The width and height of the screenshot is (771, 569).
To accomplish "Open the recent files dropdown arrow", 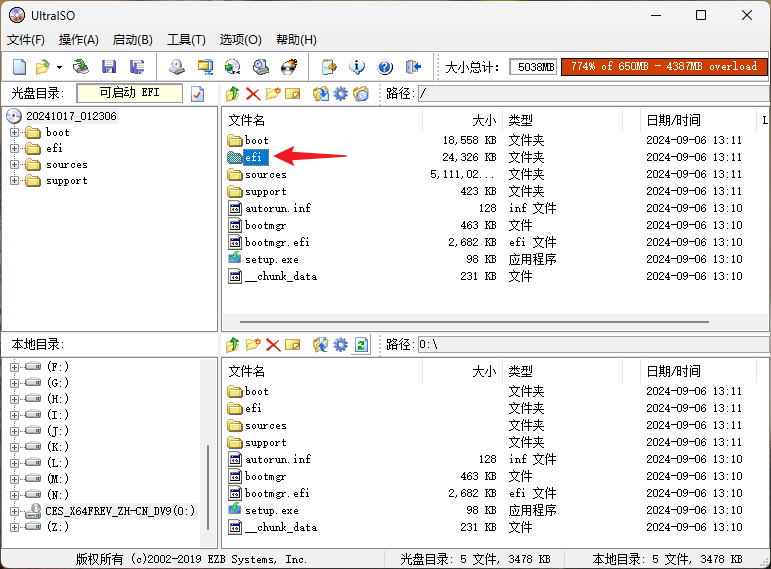I will 59,67.
